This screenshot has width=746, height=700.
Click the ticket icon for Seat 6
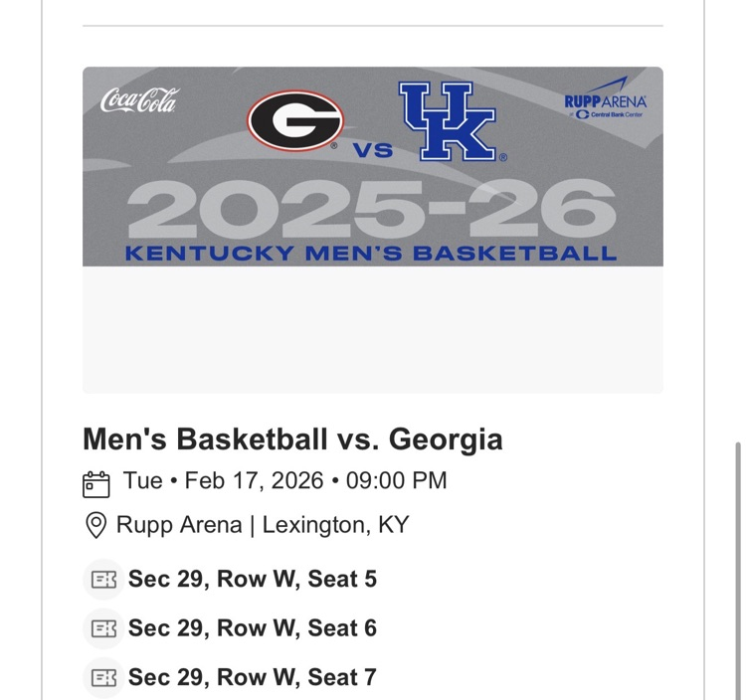click(x=103, y=628)
